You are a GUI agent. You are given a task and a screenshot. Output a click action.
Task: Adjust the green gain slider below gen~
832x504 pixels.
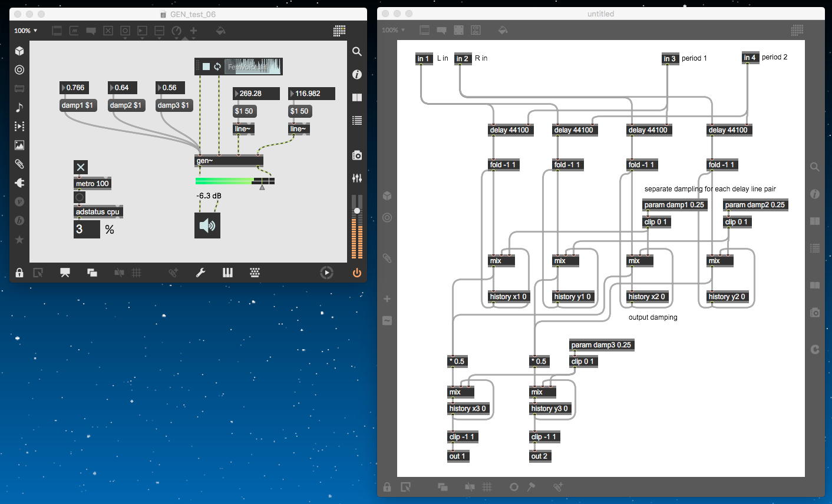click(235, 181)
